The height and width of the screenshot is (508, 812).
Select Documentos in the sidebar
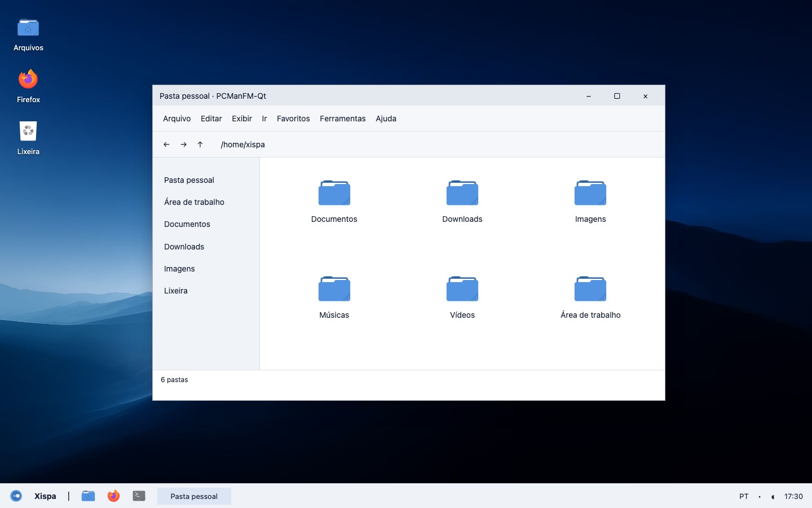tap(187, 224)
